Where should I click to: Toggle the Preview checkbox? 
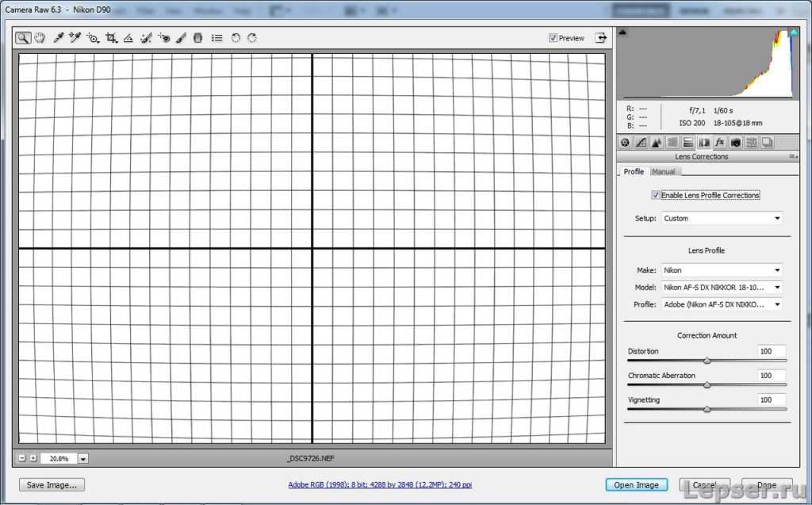553,38
